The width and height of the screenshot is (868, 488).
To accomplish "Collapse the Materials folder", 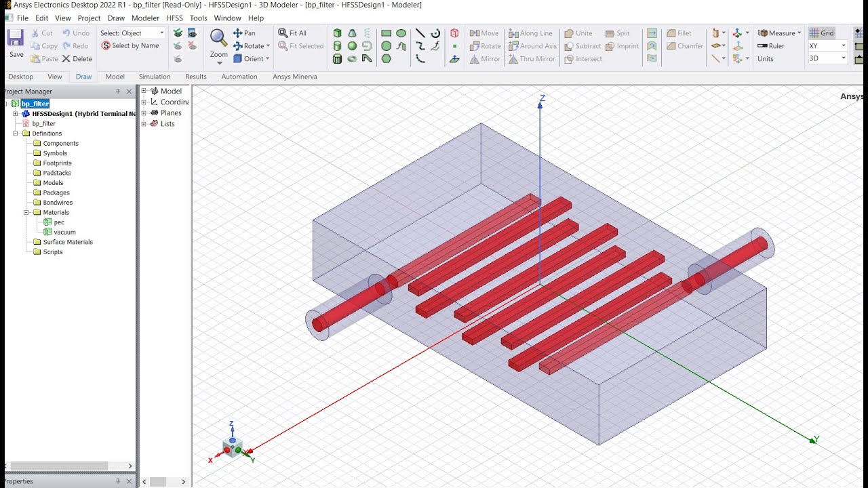I will pyautogui.click(x=26, y=213).
